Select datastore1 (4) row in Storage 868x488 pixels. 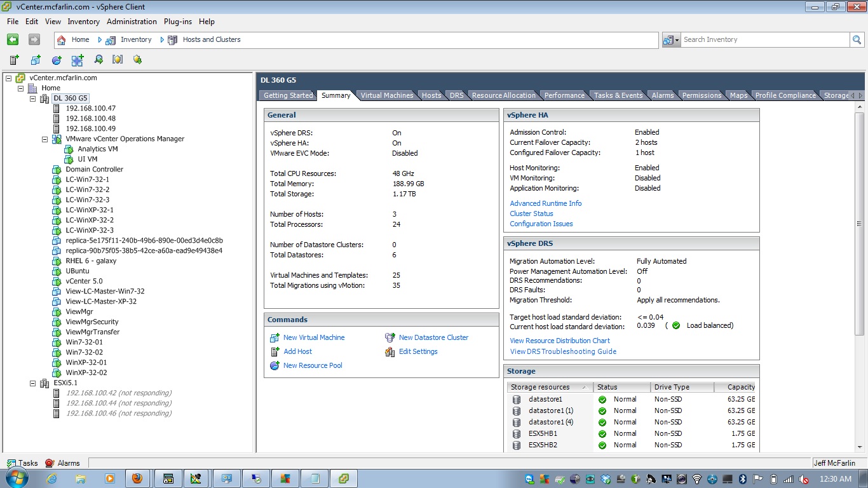pyautogui.click(x=632, y=422)
